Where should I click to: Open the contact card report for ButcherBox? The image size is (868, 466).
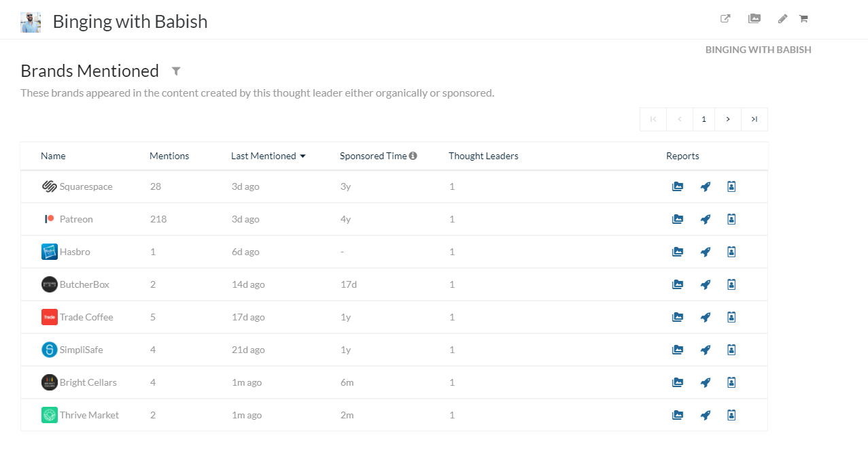tap(731, 284)
